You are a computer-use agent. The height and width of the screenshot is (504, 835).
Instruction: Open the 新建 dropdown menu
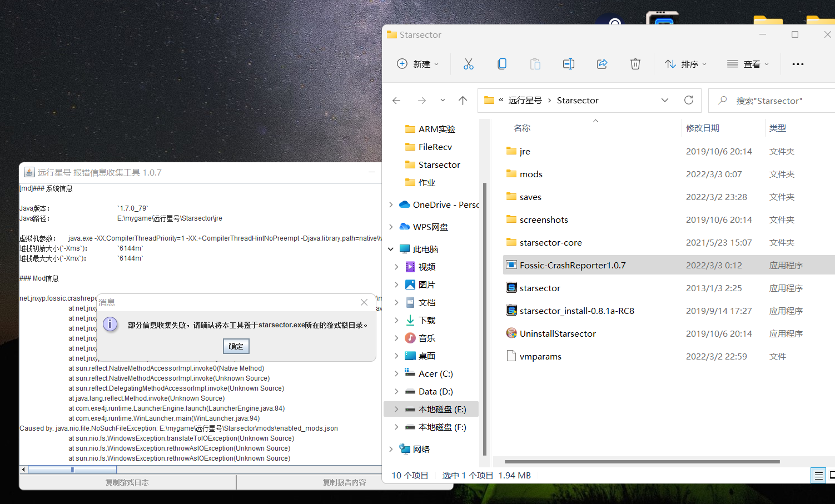tap(418, 64)
